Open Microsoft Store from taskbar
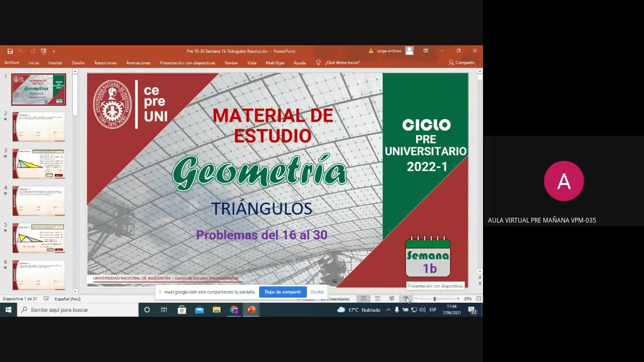 pyautogui.click(x=182, y=310)
